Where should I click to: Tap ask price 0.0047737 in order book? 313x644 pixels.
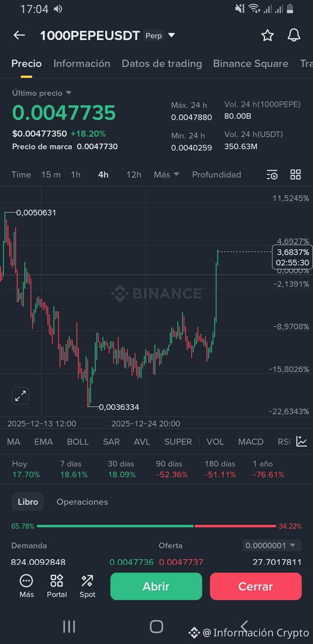(x=181, y=562)
